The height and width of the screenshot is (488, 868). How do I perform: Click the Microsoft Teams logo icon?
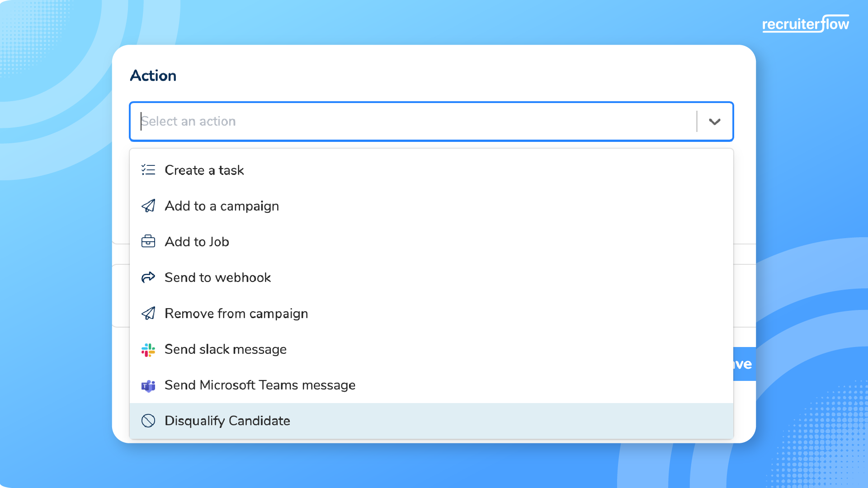coord(148,385)
